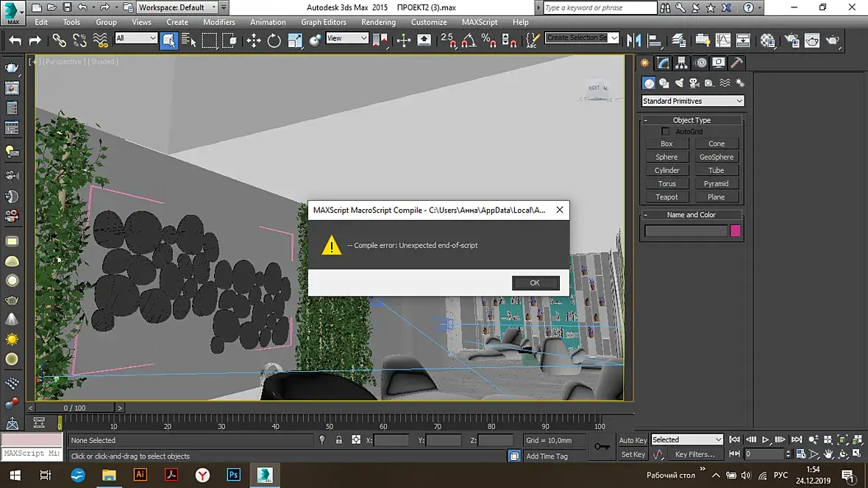Open the Utilities hammer tab
The height and width of the screenshot is (488, 868).
pos(736,63)
